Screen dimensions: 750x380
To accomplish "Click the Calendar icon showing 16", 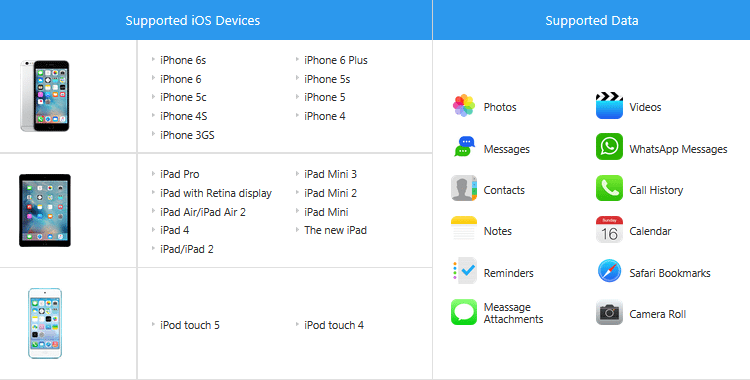I will coord(609,229).
